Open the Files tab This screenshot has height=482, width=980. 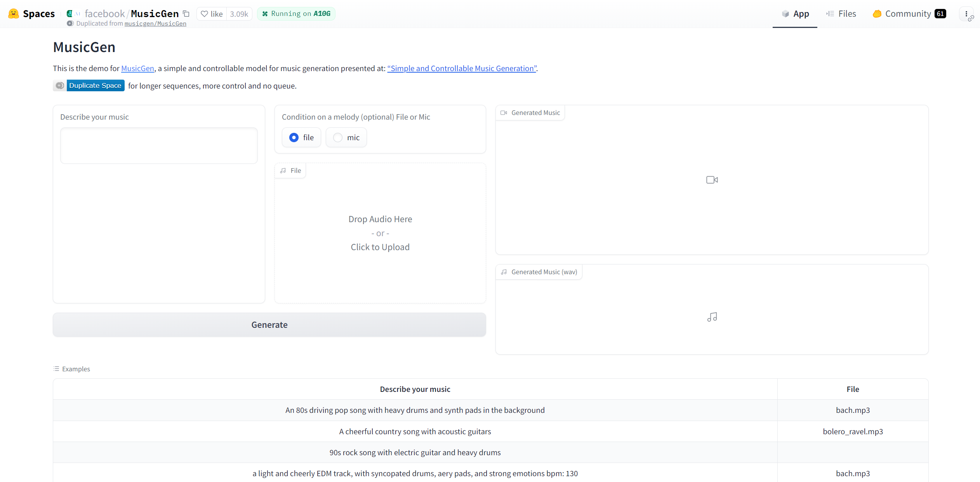pos(841,14)
